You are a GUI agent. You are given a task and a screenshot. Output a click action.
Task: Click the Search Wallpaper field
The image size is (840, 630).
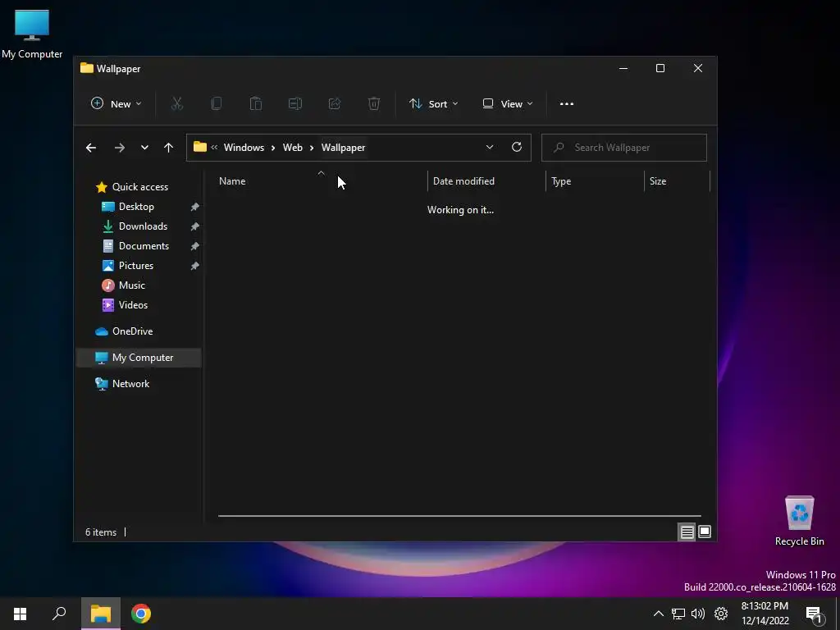624,148
